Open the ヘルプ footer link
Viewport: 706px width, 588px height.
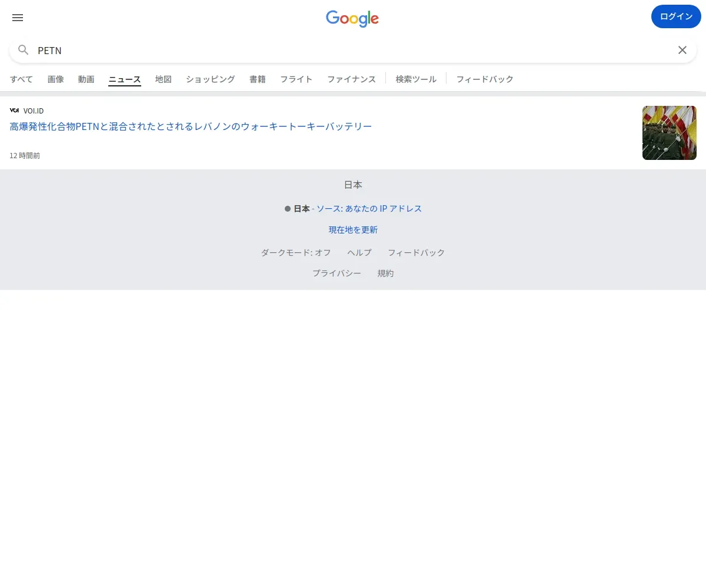359,252
